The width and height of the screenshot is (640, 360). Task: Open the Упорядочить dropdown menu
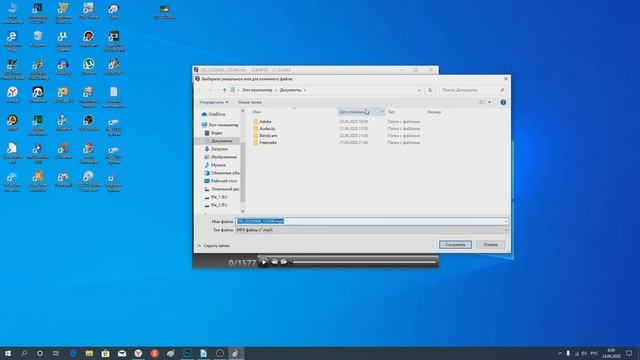point(213,102)
